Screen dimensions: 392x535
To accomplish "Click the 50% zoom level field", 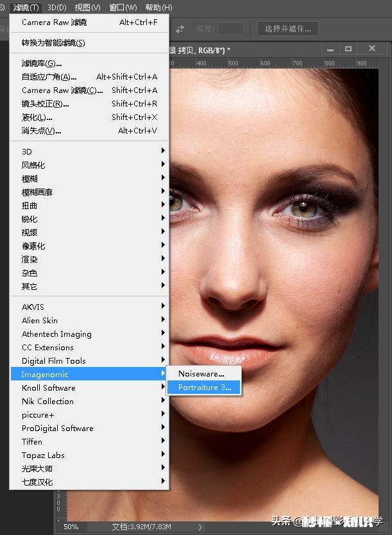I will [x=71, y=527].
